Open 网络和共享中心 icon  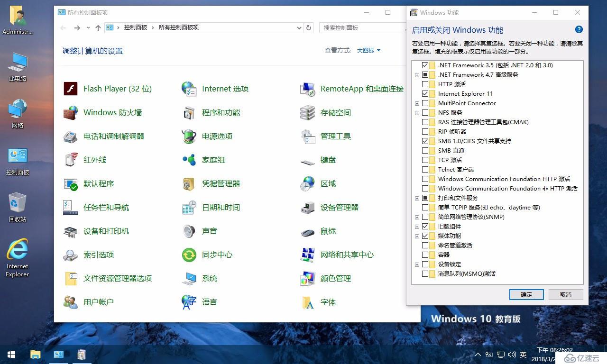coord(308,255)
